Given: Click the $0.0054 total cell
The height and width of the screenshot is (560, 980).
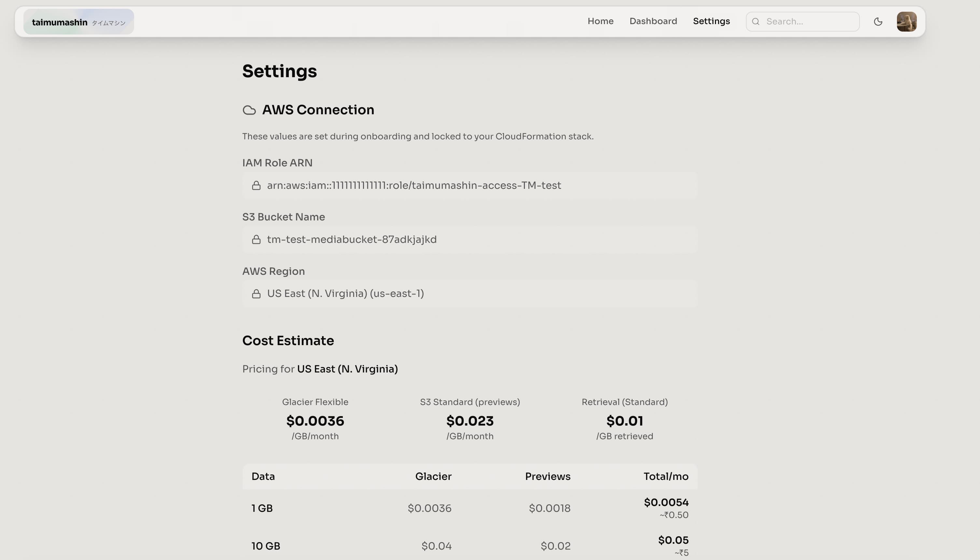Looking at the screenshot, I should pyautogui.click(x=666, y=502).
